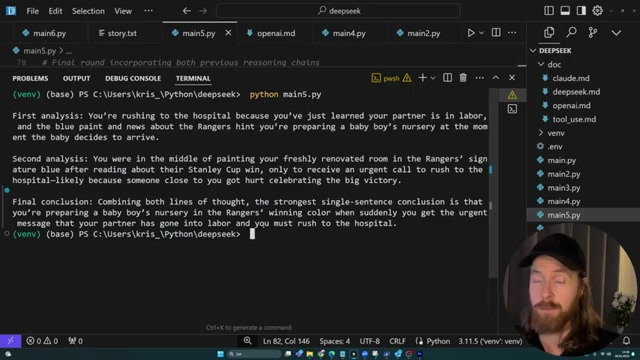The image size is (640, 360).
Task: Change indentation via Spaces: 4
Action: pos(335,341)
